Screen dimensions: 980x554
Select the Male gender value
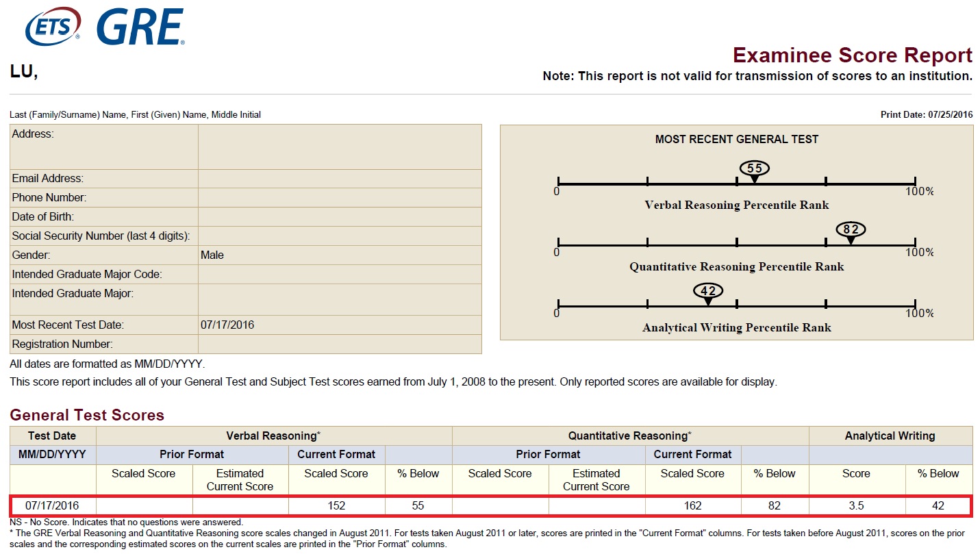(x=212, y=255)
